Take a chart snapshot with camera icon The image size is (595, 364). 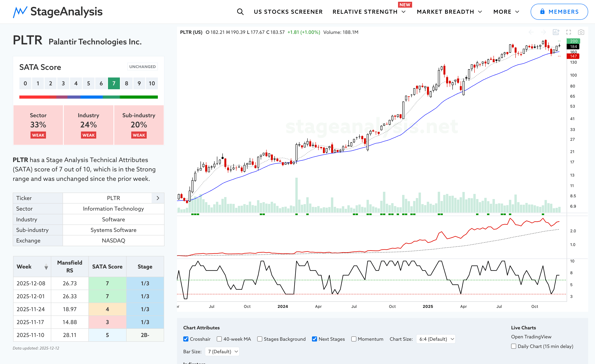pos(581,32)
